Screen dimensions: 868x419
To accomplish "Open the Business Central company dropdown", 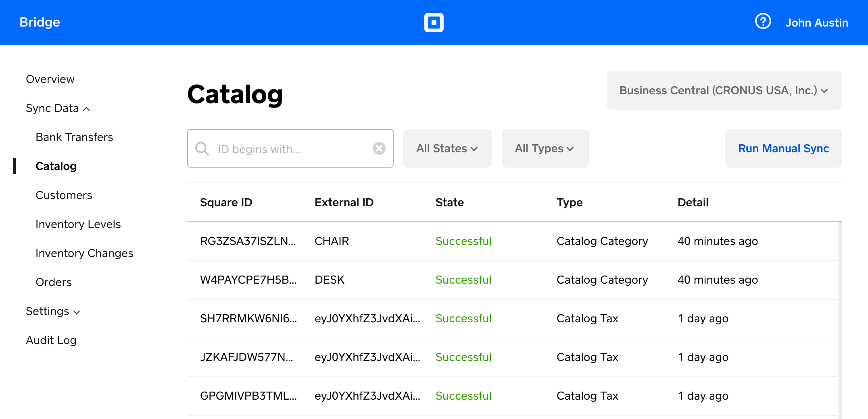I will [x=724, y=90].
